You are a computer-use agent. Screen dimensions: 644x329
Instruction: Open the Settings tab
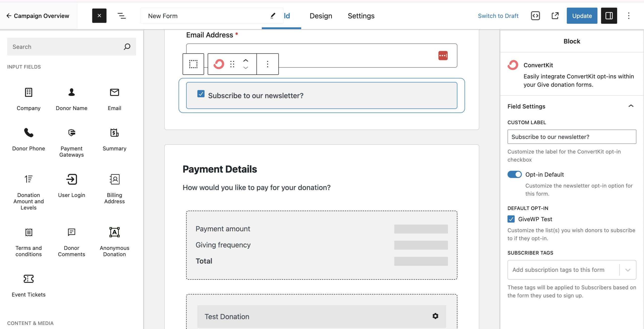[361, 16]
